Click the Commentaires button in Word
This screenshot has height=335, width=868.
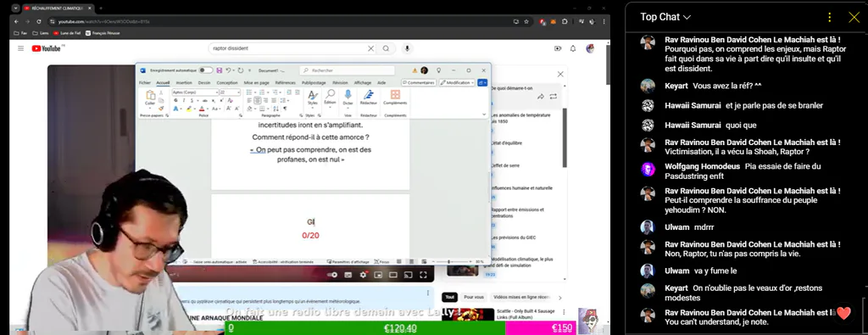tap(418, 82)
